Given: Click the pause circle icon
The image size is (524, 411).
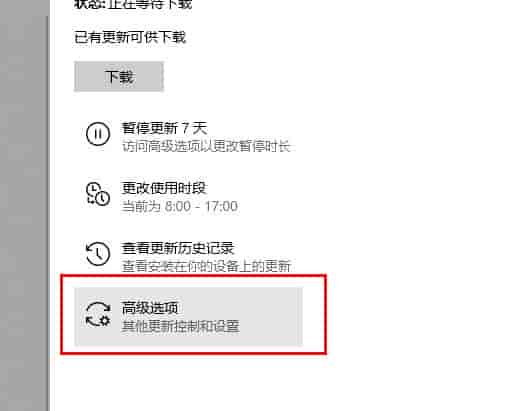Looking at the screenshot, I should 98,134.
